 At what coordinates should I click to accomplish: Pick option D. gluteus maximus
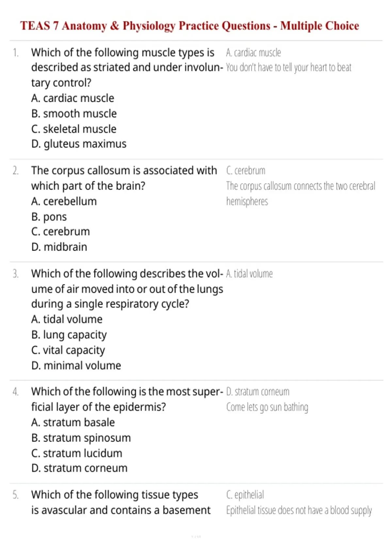pos(79,144)
